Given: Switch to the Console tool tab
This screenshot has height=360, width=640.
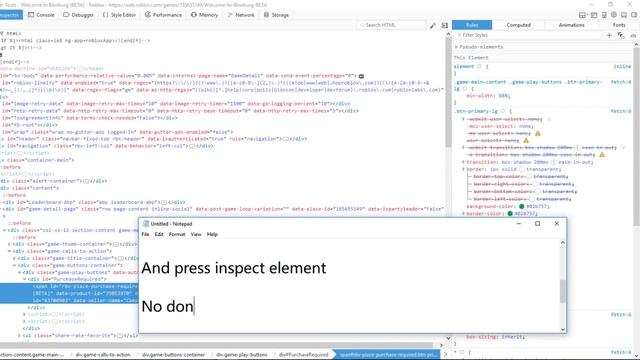Looking at the screenshot, I should [41, 15].
